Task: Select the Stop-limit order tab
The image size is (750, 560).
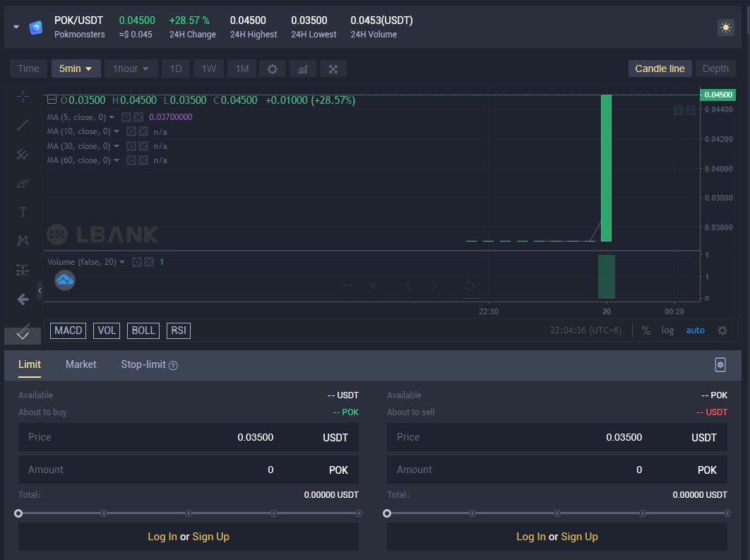Action: [x=143, y=364]
